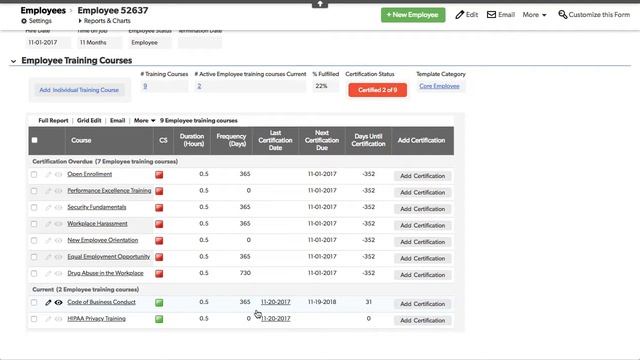
Task: Click the red status square for Workplace Harassment
Action: coord(159,224)
